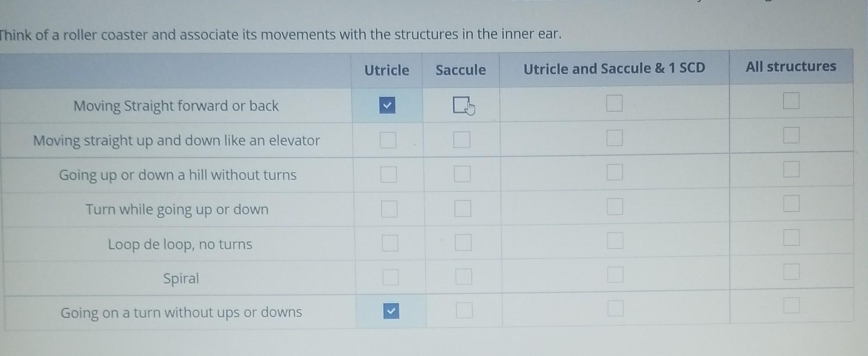
Task: Check Utricle and Saccule & 1 SCD for elevator row
Action: [x=614, y=138]
